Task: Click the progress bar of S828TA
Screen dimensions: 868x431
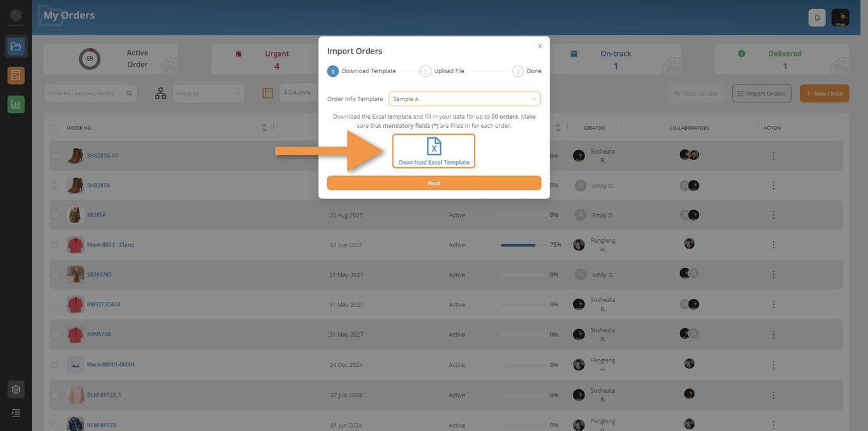Action: pos(523,215)
